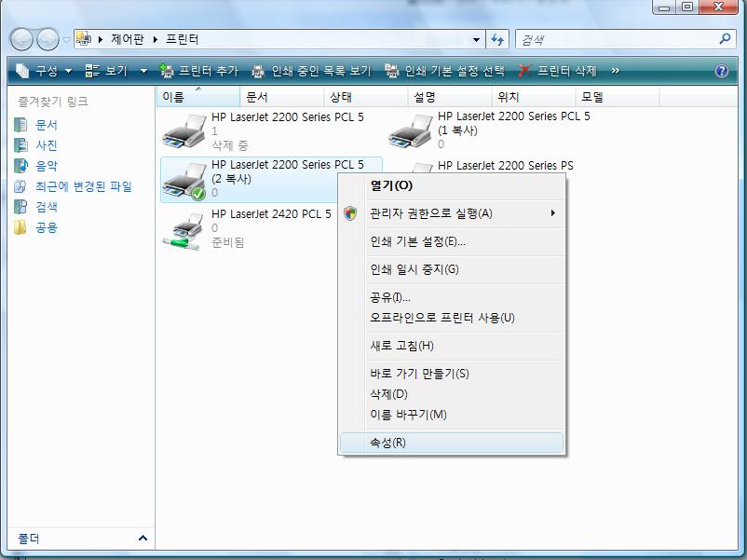Sort by the 상태 column header
The image size is (747, 560).
(x=366, y=97)
